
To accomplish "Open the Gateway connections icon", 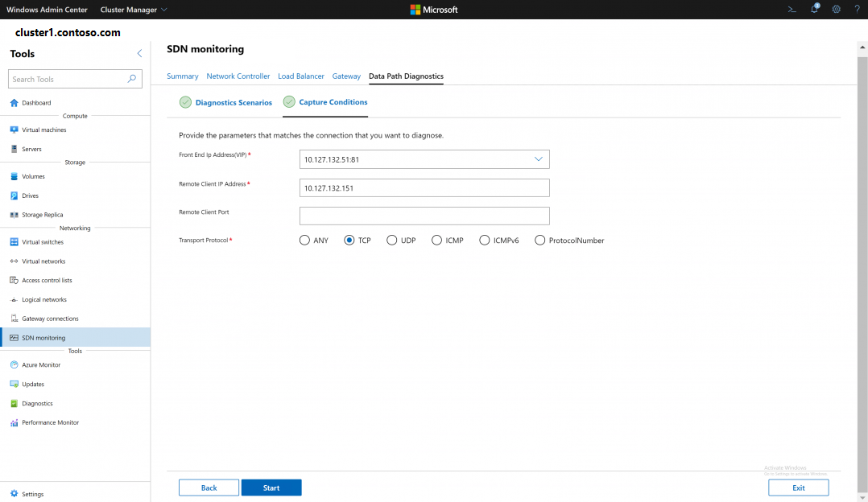I will 14,319.
